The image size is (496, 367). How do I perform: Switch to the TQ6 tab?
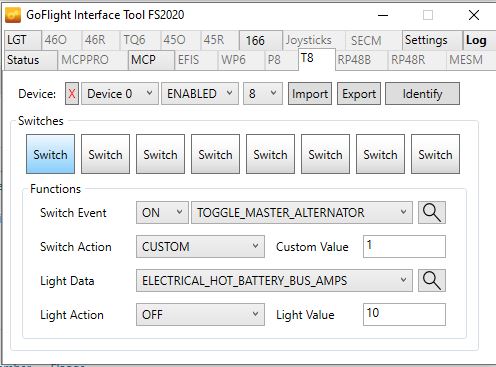(x=140, y=40)
